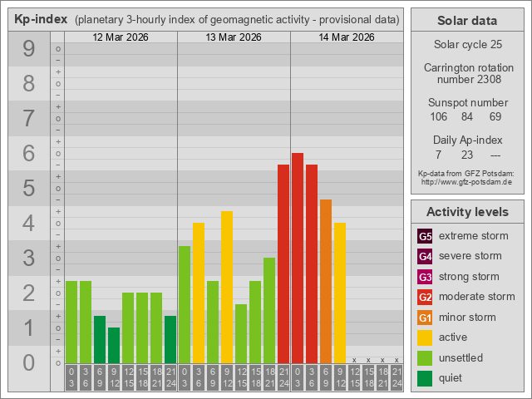Screen dimensions: 532x399
Task: Click the G5 extreme storm badge
Action: [x=425, y=236]
